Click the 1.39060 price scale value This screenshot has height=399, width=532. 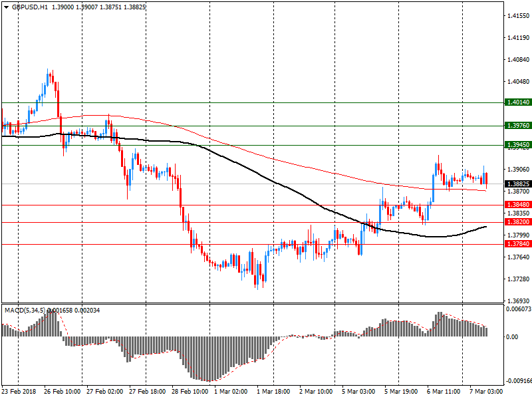pos(518,170)
